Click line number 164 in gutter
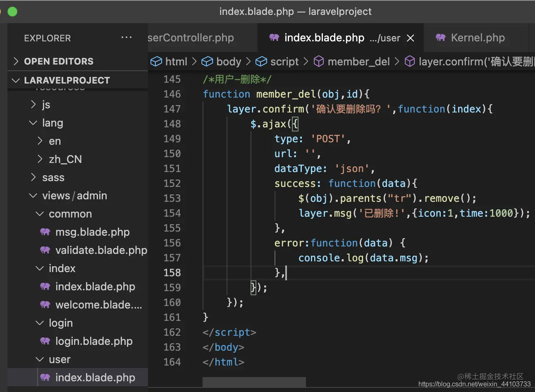 point(172,362)
